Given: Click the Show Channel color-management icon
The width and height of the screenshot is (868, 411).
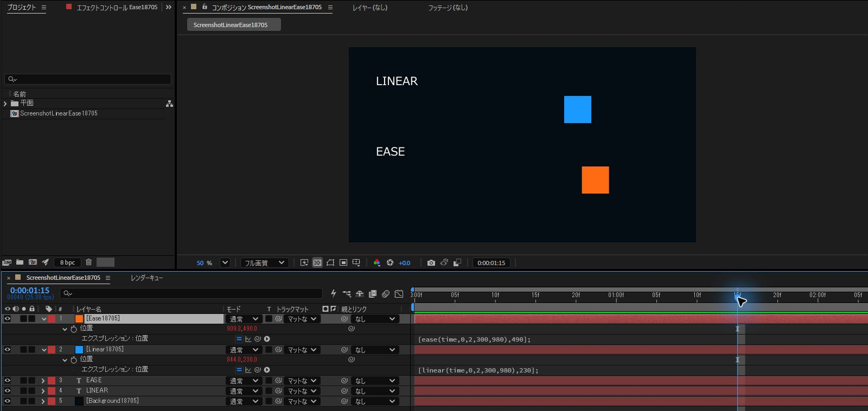Looking at the screenshot, I should click(377, 263).
